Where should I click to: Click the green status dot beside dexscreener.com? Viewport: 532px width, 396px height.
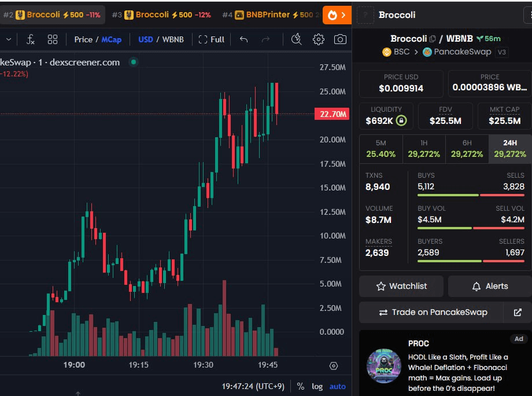tap(134, 62)
